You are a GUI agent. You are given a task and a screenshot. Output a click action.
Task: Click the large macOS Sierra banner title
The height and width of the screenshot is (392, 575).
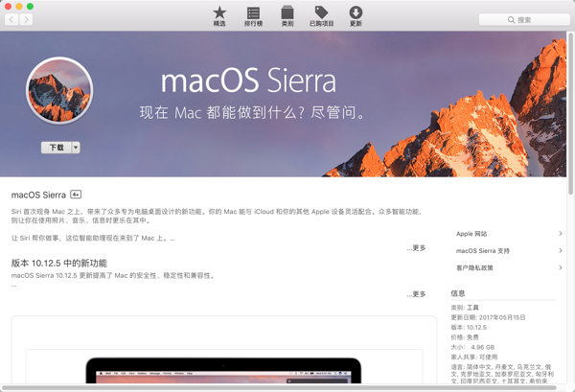tap(248, 80)
